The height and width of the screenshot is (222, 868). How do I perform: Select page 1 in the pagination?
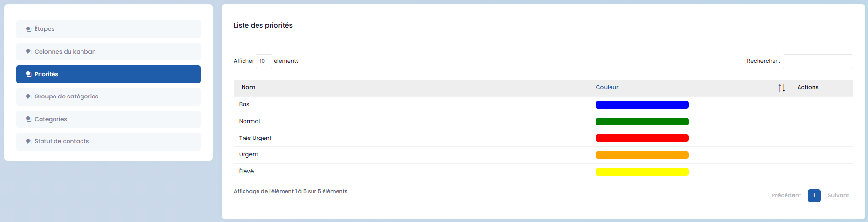(x=814, y=195)
